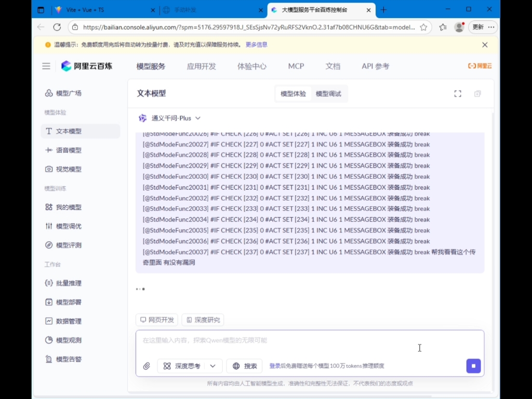
Task: Open the 模型服务 top menu
Action: click(151, 66)
